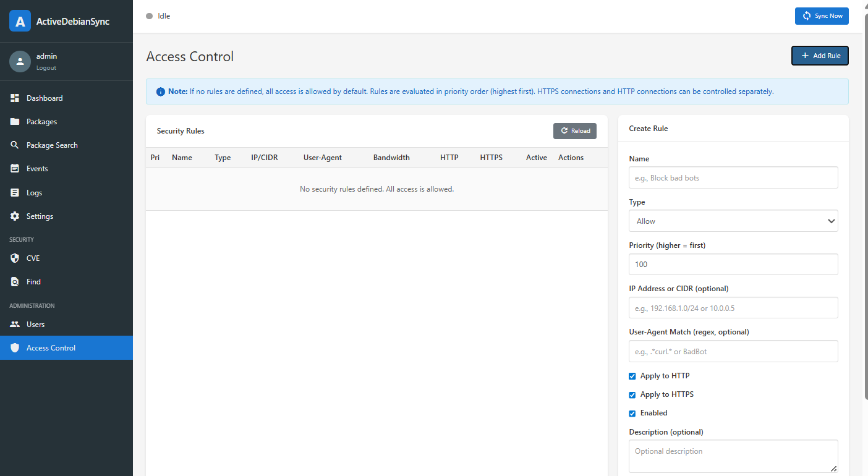This screenshot has height=476, width=868.
Task: Click the Settings gear icon
Action: point(15,216)
